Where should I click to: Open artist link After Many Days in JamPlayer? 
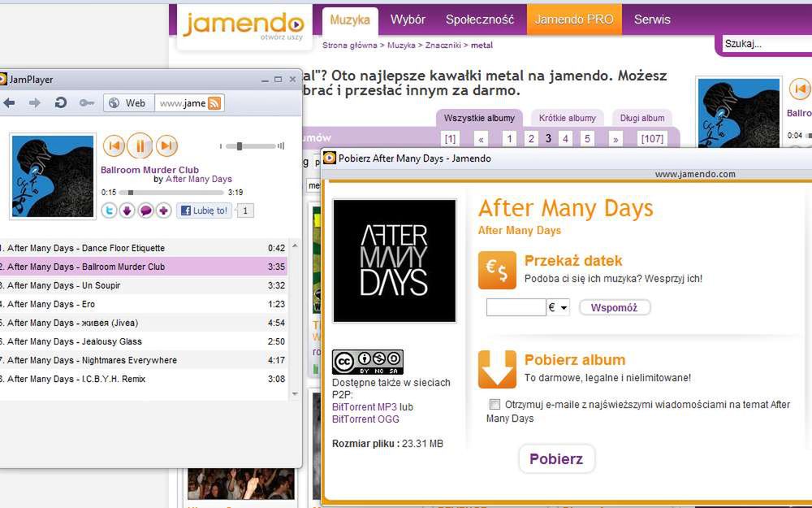coord(199,179)
